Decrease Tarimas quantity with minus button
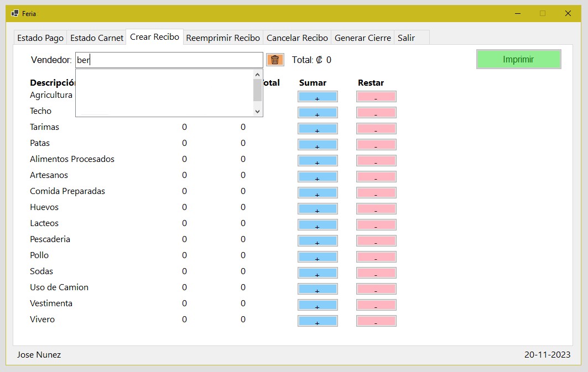Image resolution: width=588 pixels, height=372 pixels. [x=376, y=129]
